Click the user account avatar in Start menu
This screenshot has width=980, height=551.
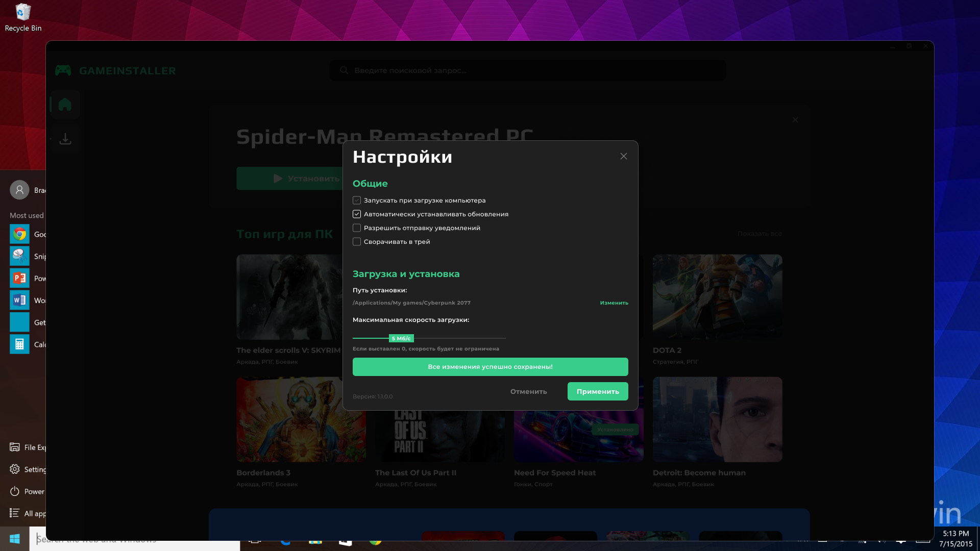(19, 190)
